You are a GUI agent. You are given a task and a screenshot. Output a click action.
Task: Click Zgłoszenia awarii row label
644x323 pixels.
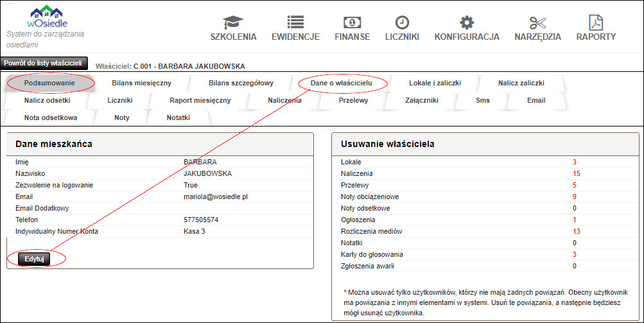coord(368,266)
